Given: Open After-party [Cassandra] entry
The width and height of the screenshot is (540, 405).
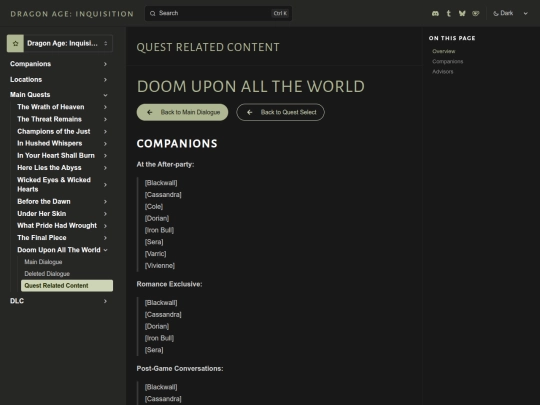Looking at the screenshot, I should pyautogui.click(x=163, y=195).
